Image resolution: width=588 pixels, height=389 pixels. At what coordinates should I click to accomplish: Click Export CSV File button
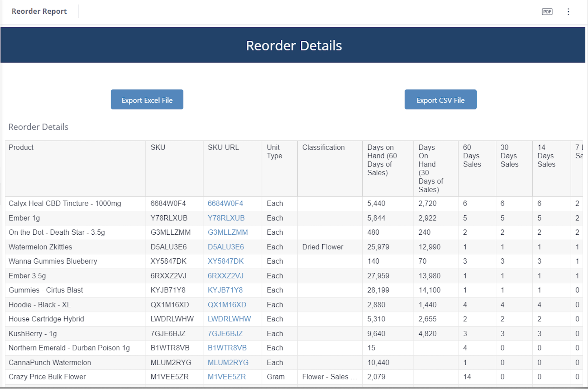pyautogui.click(x=440, y=99)
